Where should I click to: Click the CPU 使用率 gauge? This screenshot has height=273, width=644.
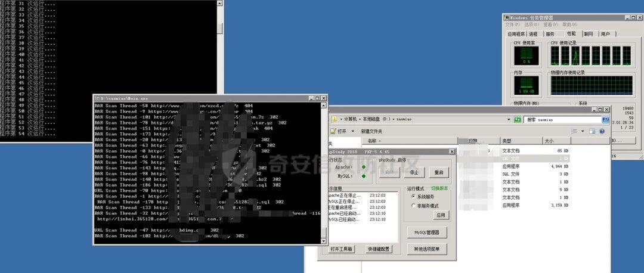(x=526, y=55)
